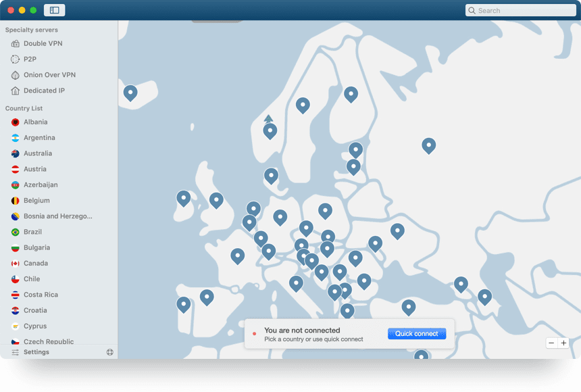581x392 pixels.
Task: Click the Russia server pin
Action: click(429, 146)
